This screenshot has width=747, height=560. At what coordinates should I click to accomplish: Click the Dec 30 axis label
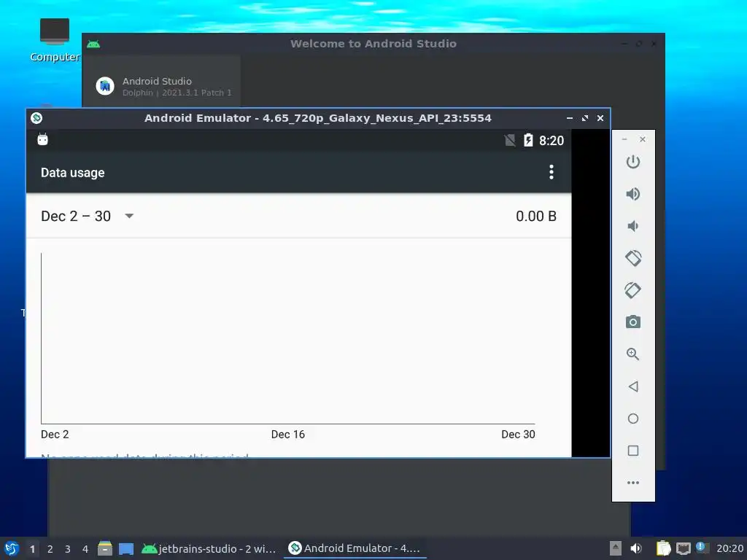(x=518, y=435)
